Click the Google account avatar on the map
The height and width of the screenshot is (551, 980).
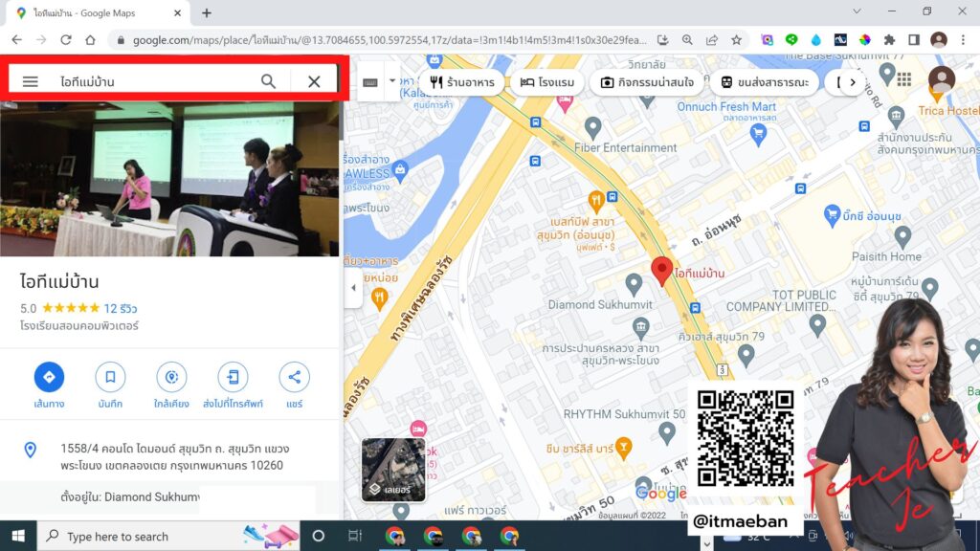point(944,80)
